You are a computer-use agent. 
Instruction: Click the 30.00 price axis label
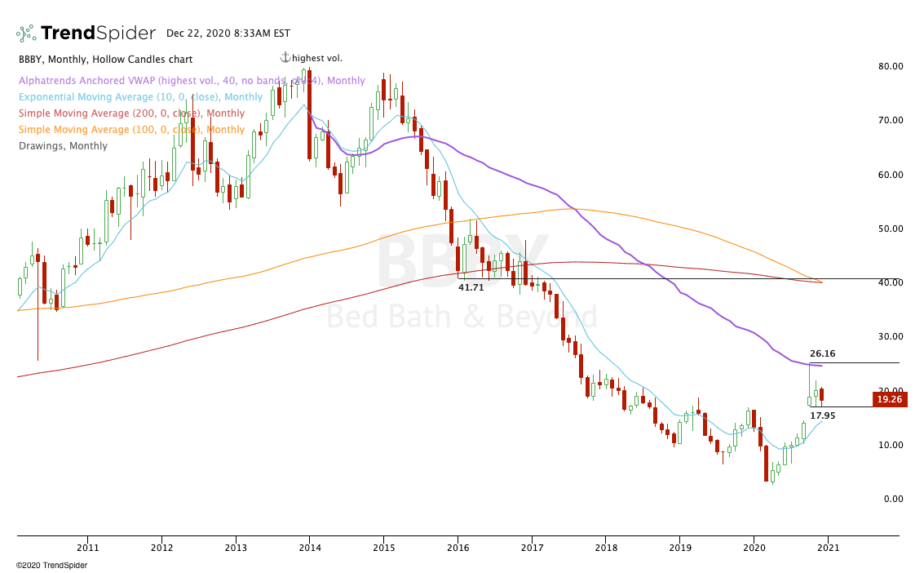click(891, 336)
